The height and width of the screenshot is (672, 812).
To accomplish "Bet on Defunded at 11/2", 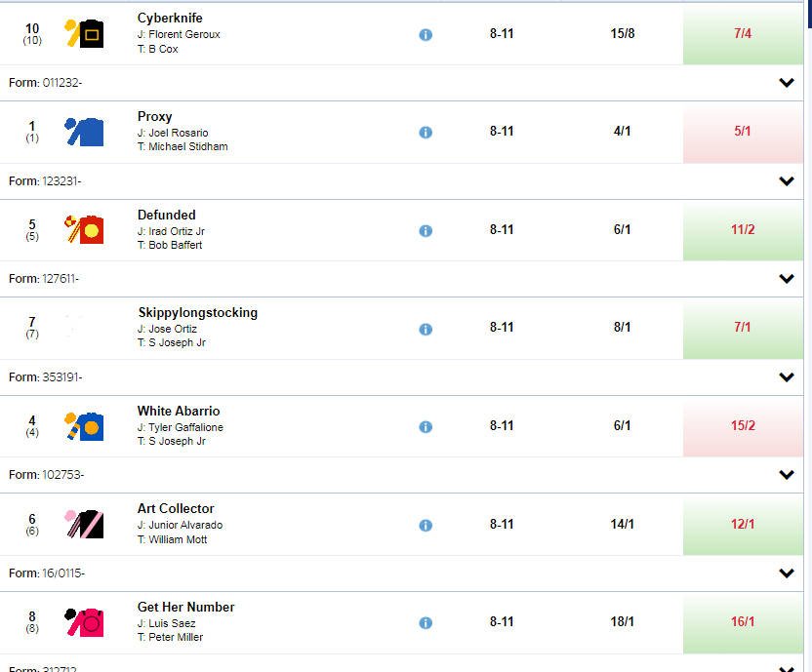I will click(743, 230).
